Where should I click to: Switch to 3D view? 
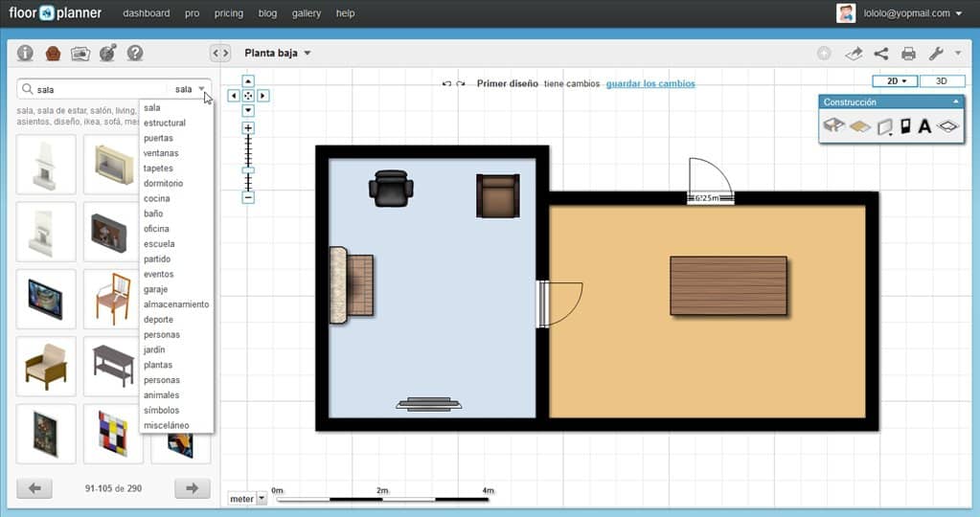click(x=942, y=81)
